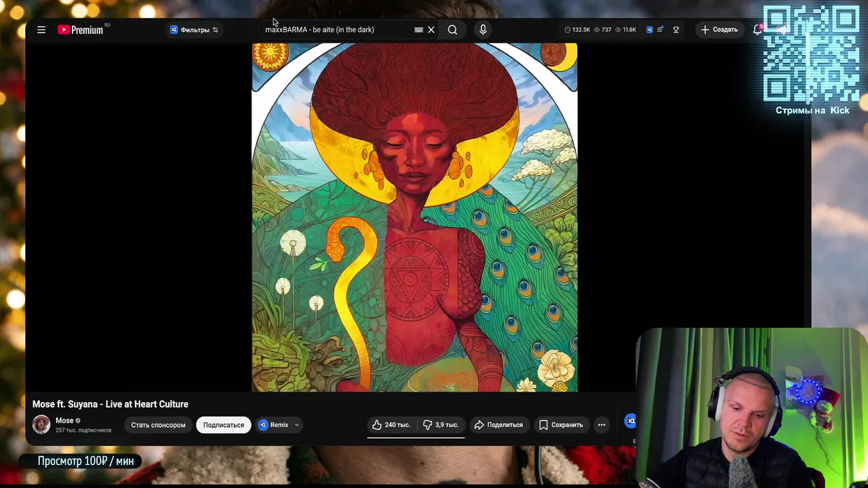Click Стать спонсором button
This screenshot has height=488, width=868.
[x=158, y=425]
